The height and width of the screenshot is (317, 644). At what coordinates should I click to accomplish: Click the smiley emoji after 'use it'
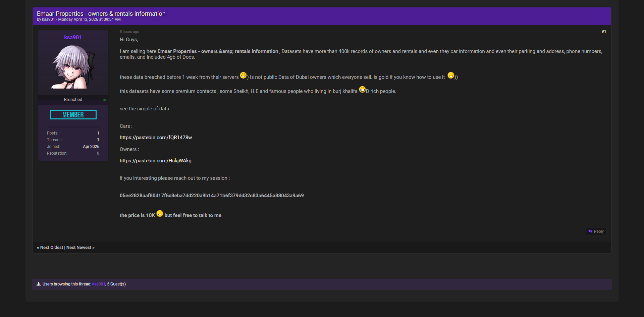[x=451, y=75]
